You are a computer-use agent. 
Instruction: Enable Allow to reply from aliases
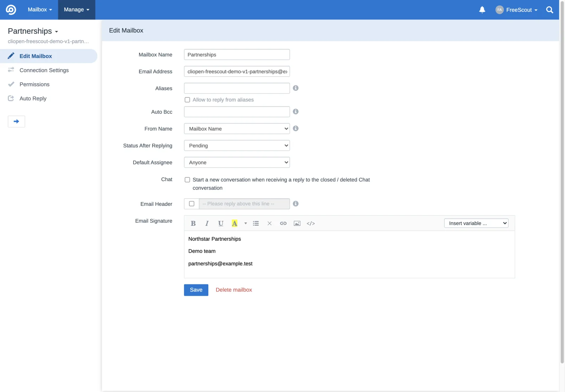(x=187, y=100)
